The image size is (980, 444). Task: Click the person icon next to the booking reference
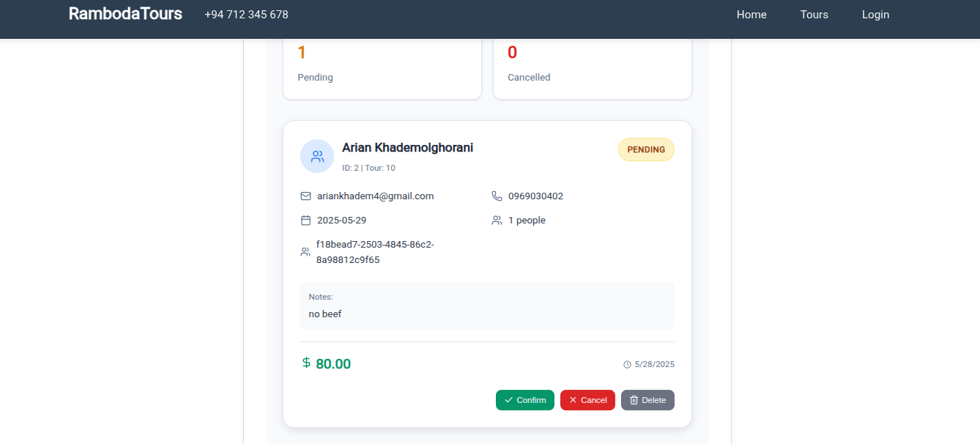tap(305, 251)
